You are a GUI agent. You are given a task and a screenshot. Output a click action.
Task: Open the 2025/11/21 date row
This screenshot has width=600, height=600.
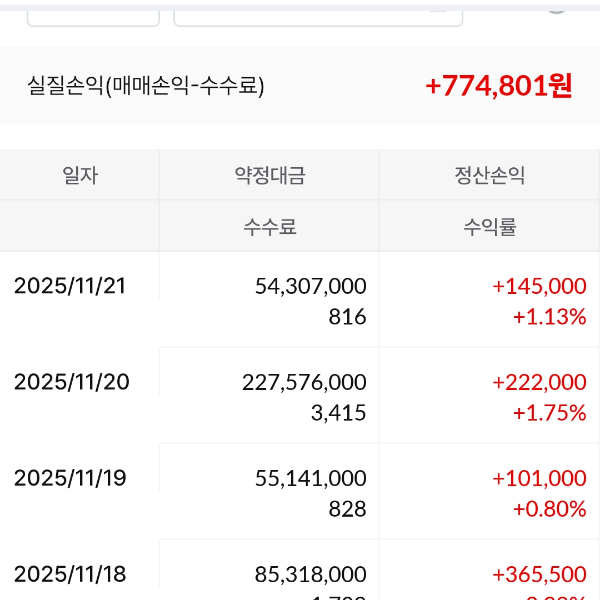click(x=70, y=286)
